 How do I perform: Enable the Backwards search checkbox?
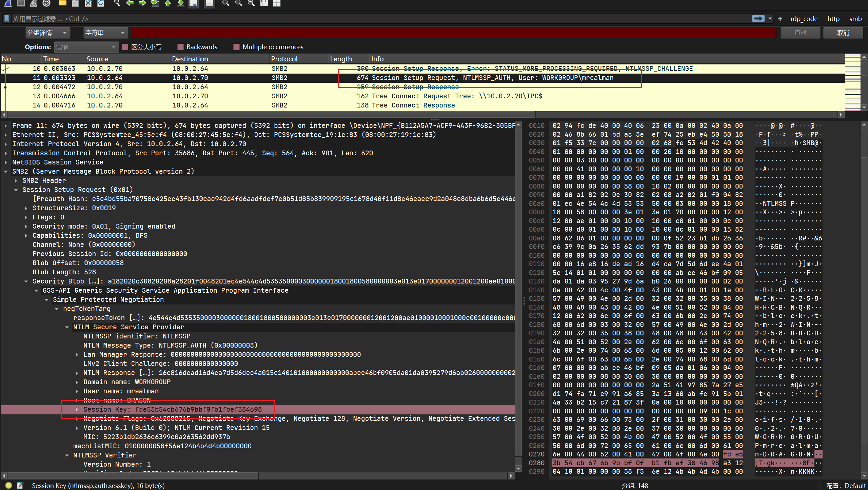click(180, 47)
